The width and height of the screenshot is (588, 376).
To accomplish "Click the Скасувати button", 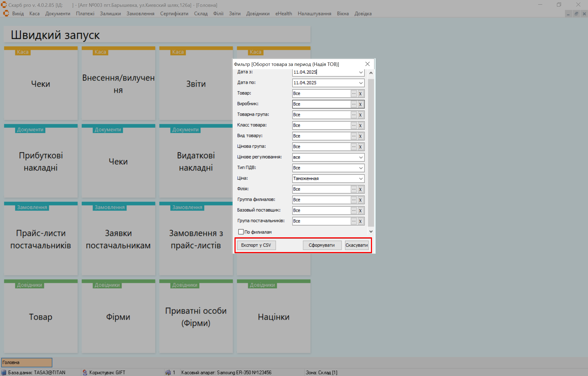I will point(357,245).
